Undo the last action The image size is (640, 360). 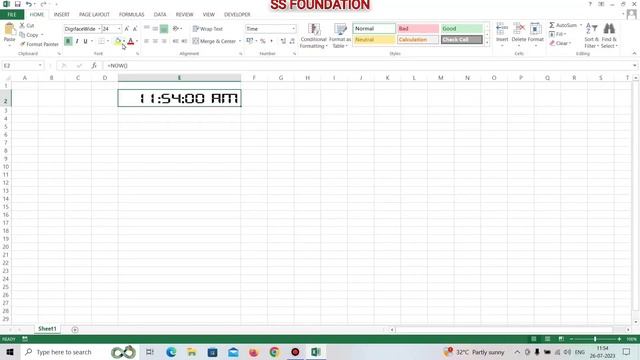(29, 4)
